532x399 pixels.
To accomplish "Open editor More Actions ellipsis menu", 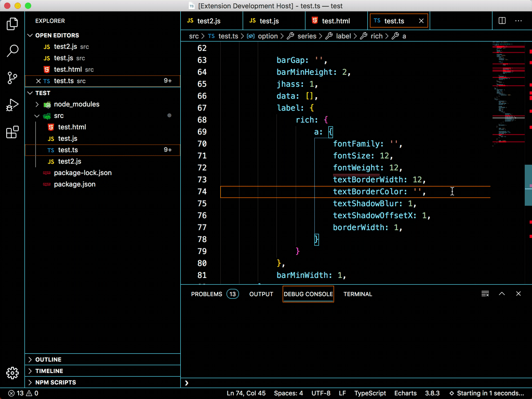I will (x=518, y=20).
